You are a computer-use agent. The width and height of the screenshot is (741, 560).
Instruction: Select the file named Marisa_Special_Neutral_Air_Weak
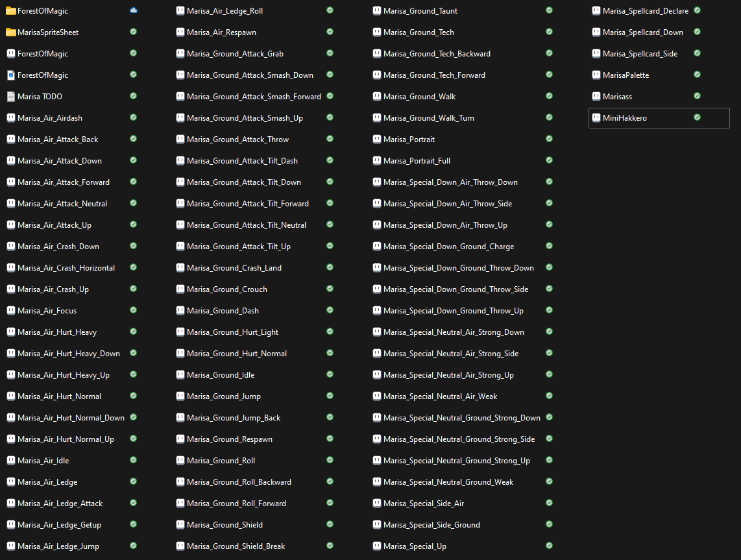pos(440,396)
